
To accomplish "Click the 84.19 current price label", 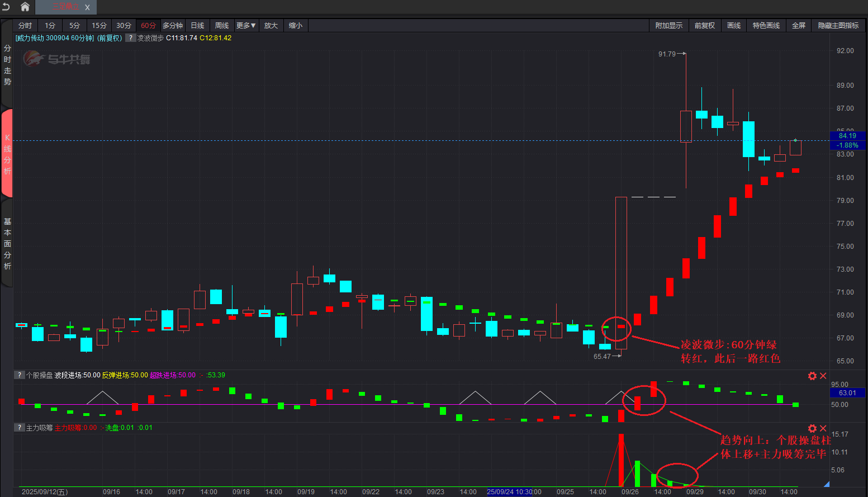I will tap(847, 136).
